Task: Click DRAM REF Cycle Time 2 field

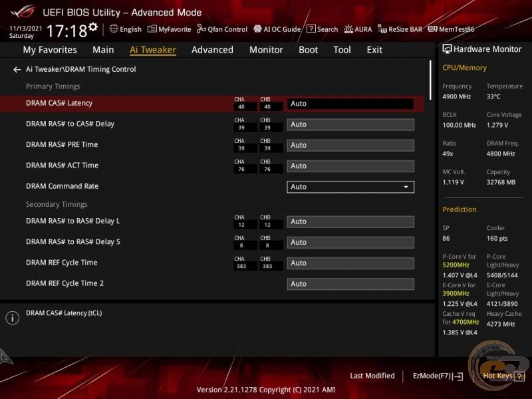Action: click(x=350, y=284)
